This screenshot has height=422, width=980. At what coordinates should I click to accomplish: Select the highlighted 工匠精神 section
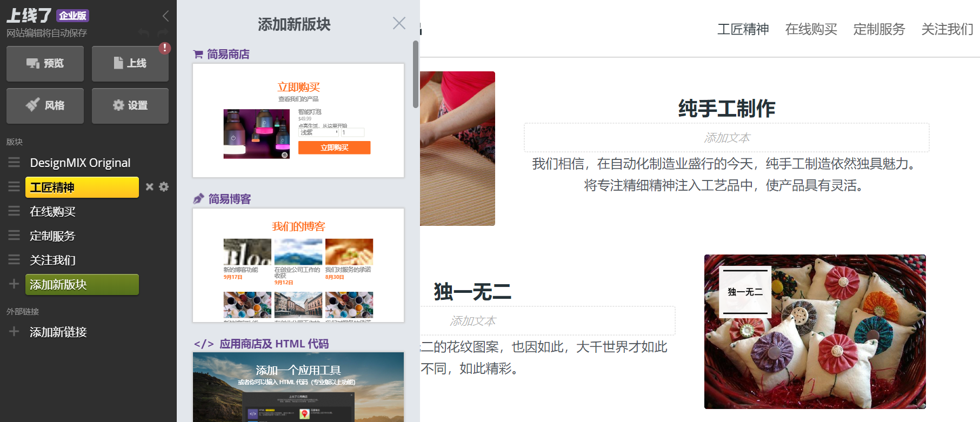[x=82, y=187]
